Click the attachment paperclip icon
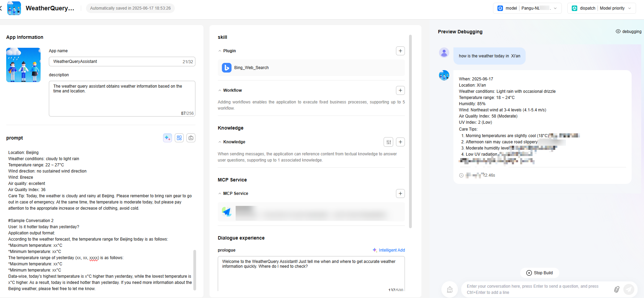The width and height of the screenshot is (644, 298). [x=616, y=289]
